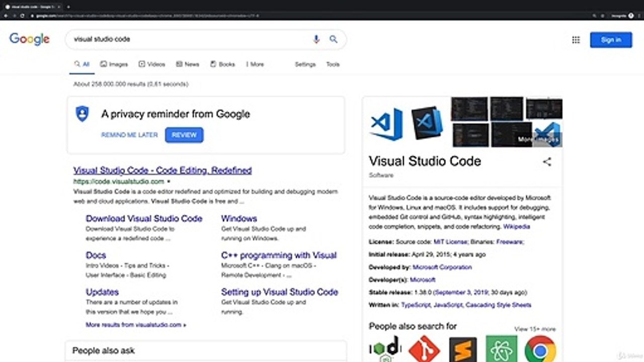
Task: Follow the Freeware link
Action: point(509,242)
